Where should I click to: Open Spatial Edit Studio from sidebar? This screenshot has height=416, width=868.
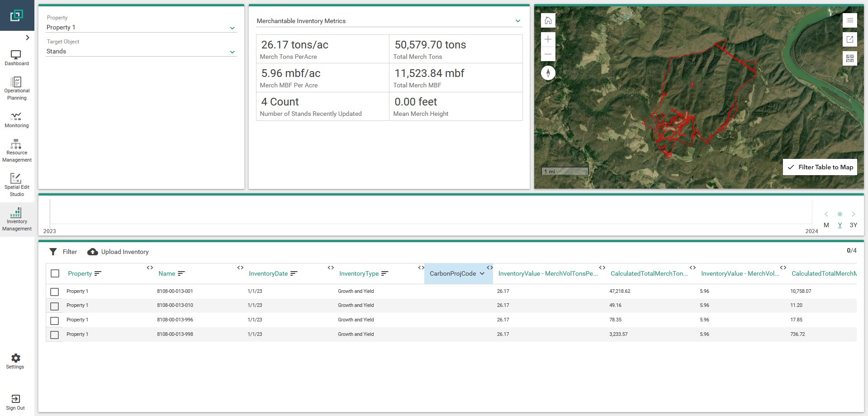point(17,184)
